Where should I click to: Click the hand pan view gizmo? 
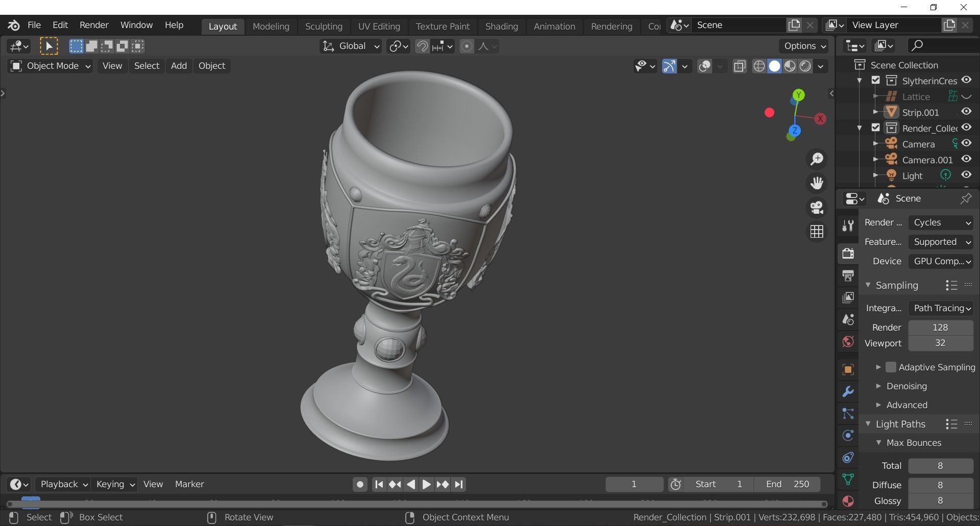click(817, 183)
